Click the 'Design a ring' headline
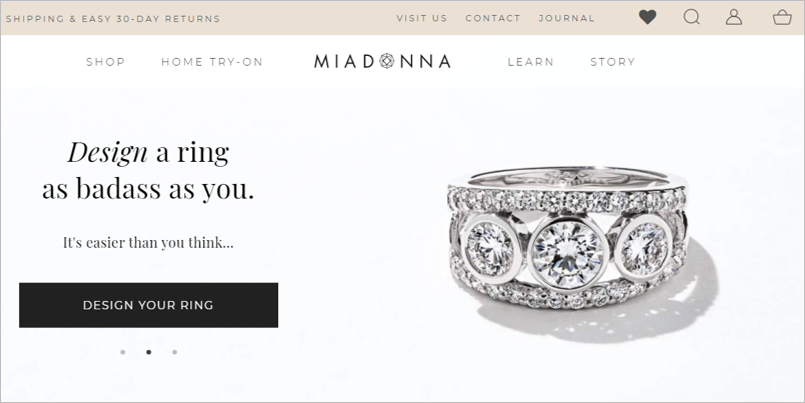 (x=148, y=170)
